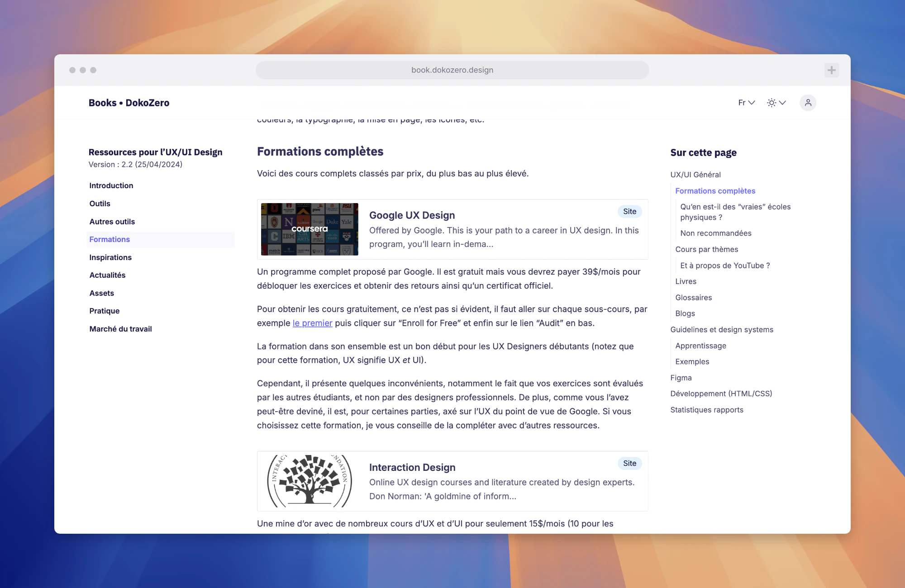Image resolution: width=905 pixels, height=588 pixels.
Task: Click the book.dokozero.design address bar
Action: (452, 70)
